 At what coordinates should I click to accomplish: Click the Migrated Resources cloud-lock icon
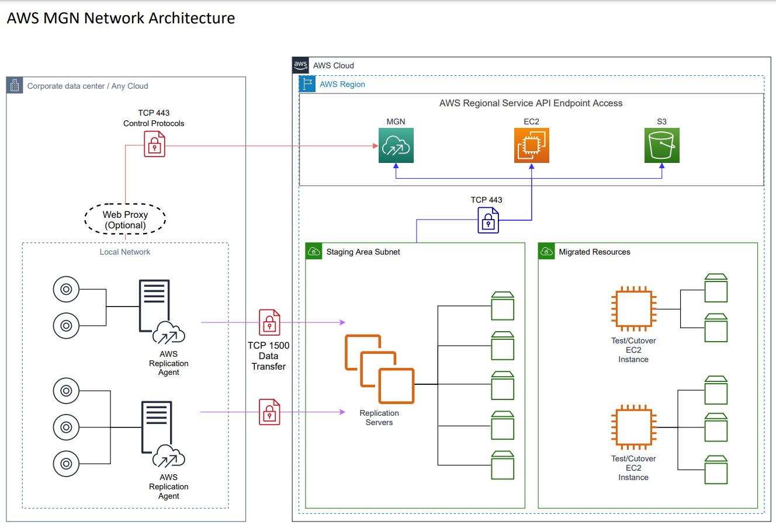pos(546,252)
